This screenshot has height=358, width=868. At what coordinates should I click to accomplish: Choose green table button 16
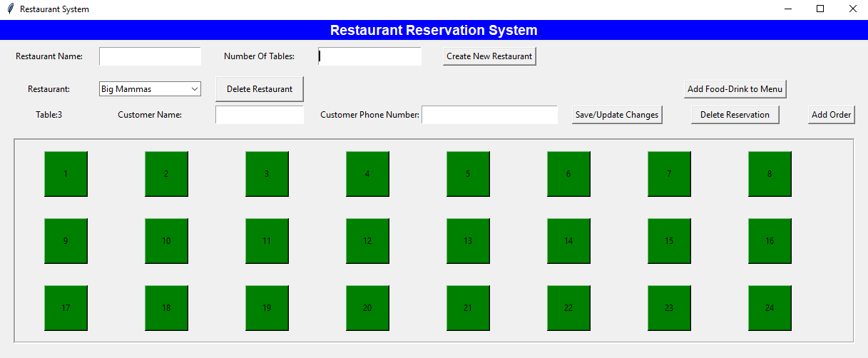[x=770, y=240]
